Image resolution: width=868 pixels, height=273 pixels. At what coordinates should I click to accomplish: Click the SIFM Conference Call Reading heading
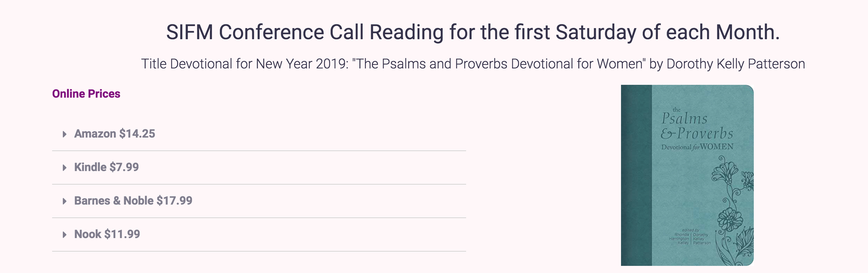pyautogui.click(x=473, y=32)
